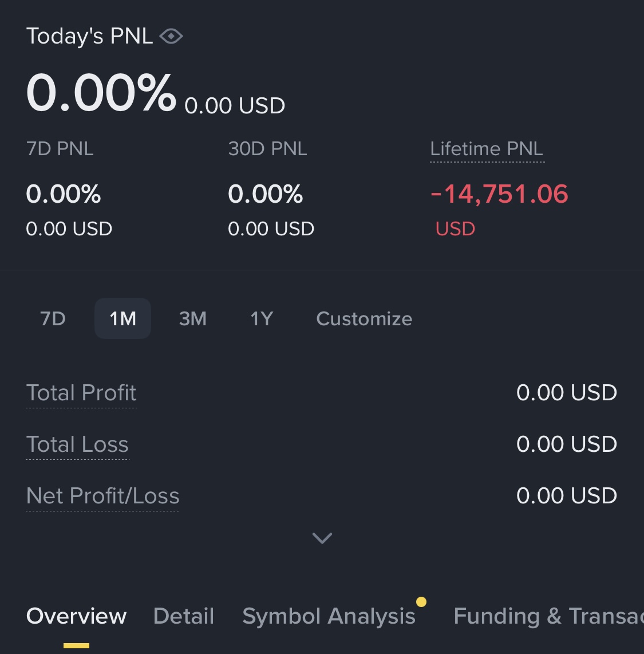The height and width of the screenshot is (654, 644).
Task: Expand the profit details chevron
Action: coord(322,538)
